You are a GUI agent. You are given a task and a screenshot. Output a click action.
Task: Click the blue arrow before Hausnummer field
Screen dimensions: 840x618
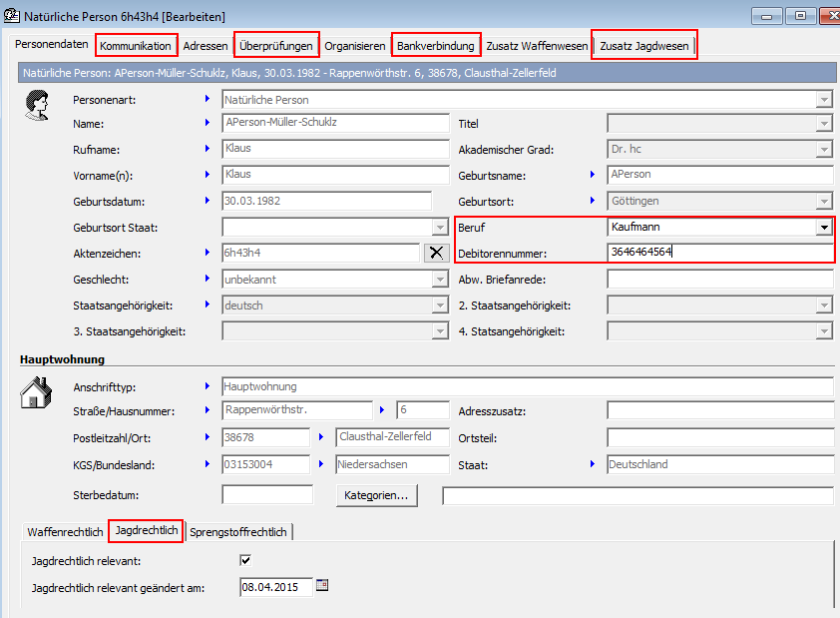coord(382,409)
